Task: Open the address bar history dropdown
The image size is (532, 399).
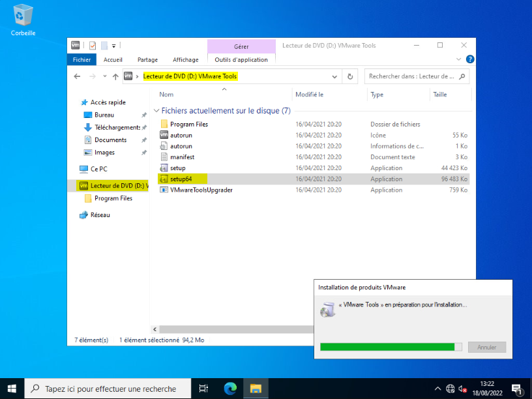Action: point(334,77)
